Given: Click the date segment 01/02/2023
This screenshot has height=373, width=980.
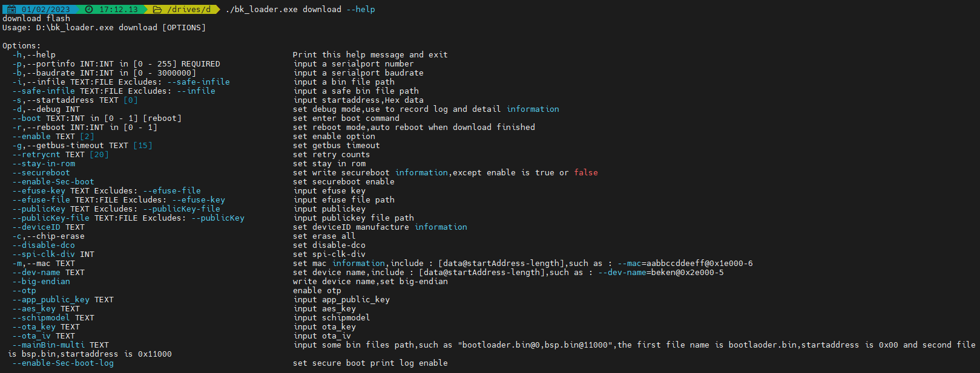Looking at the screenshot, I should click(x=45, y=9).
